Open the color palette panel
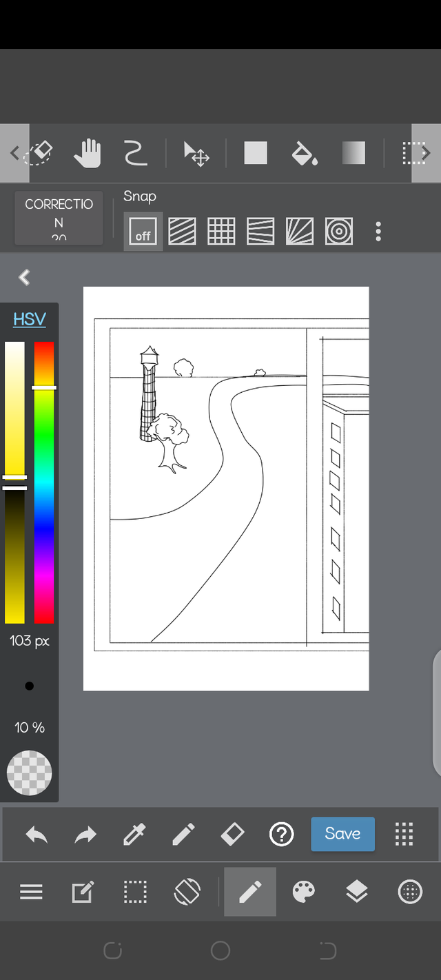Image resolution: width=441 pixels, height=980 pixels. click(304, 892)
